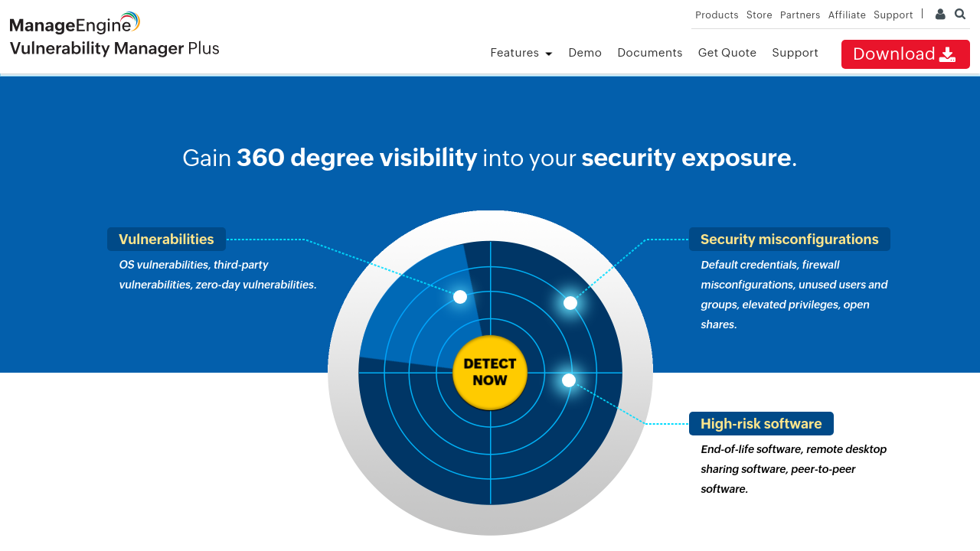Open Products in the top bar
Viewport: 980px width, 551px height.
tap(717, 15)
